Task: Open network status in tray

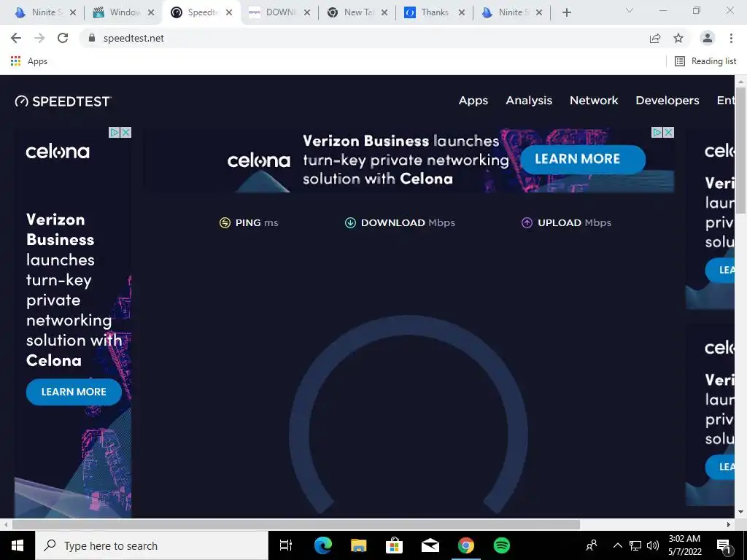Action: [x=635, y=545]
